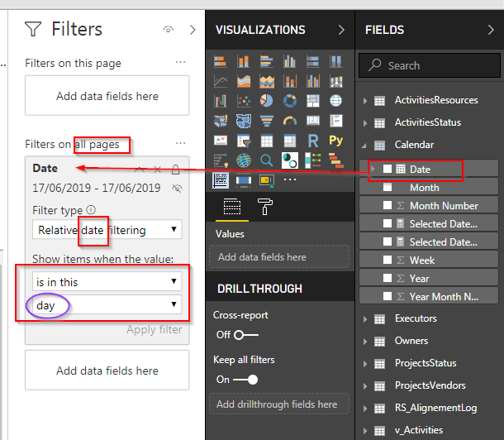Pick the ArcGIS globe map visual

(243, 160)
